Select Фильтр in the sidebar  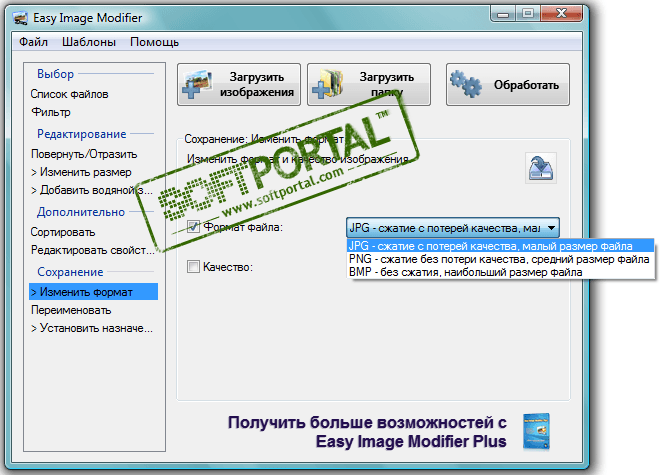[51, 112]
